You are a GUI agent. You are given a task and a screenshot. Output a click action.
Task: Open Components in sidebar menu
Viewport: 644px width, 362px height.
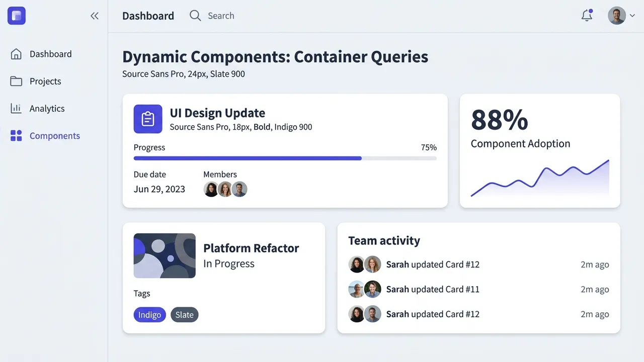tap(54, 135)
